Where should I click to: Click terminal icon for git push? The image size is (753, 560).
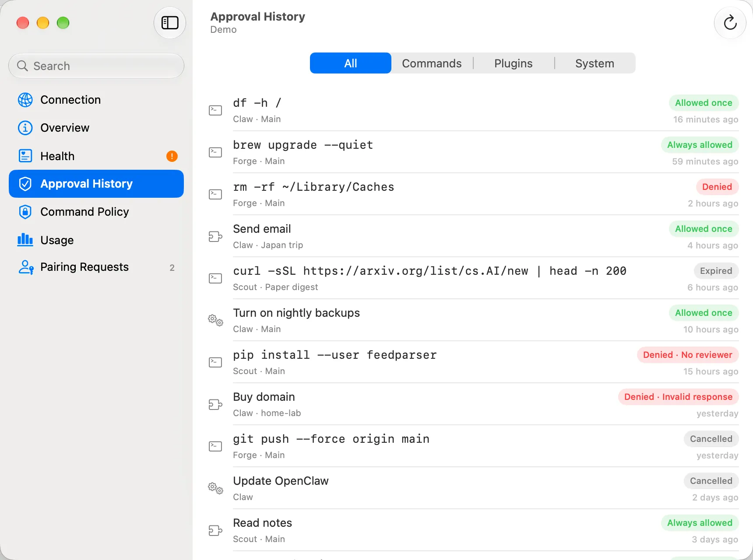pyautogui.click(x=215, y=446)
